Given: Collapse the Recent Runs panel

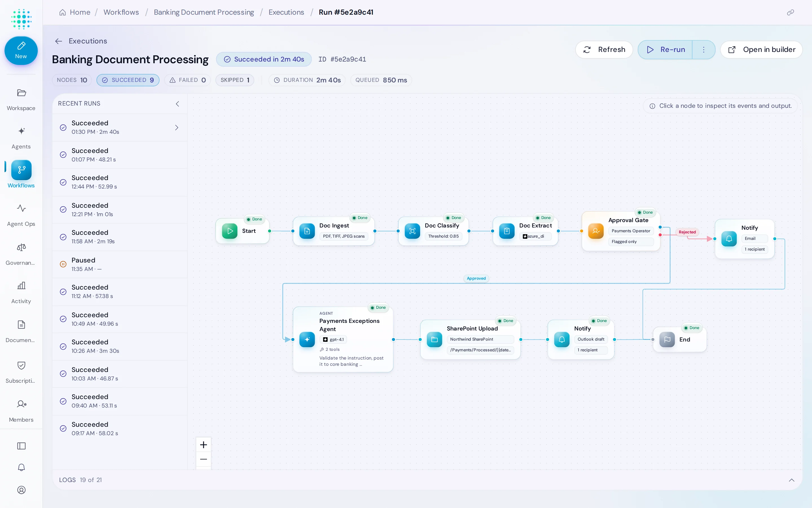Looking at the screenshot, I should pyautogui.click(x=178, y=104).
